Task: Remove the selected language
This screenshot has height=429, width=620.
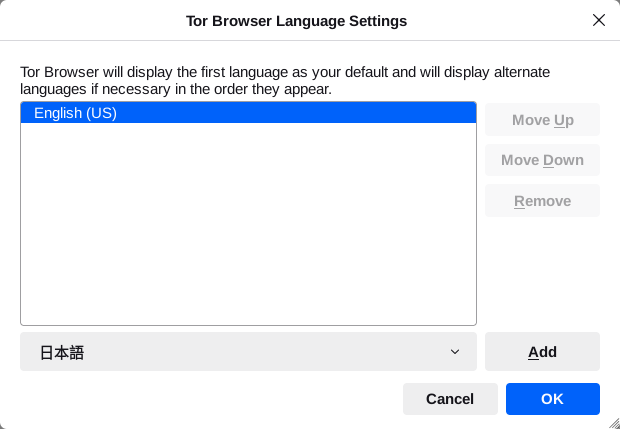Action: pyautogui.click(x=542, y=201)
